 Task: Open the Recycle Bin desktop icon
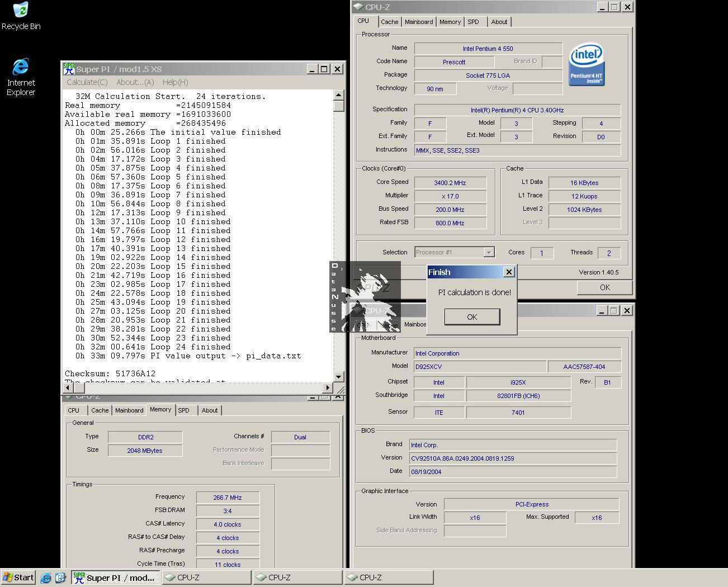pos(21,16)
